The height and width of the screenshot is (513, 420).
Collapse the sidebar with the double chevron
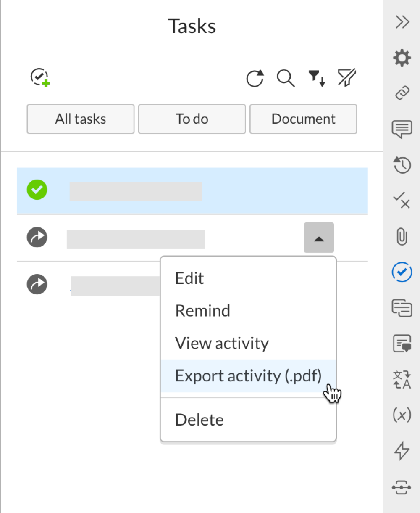coord(402,22)
